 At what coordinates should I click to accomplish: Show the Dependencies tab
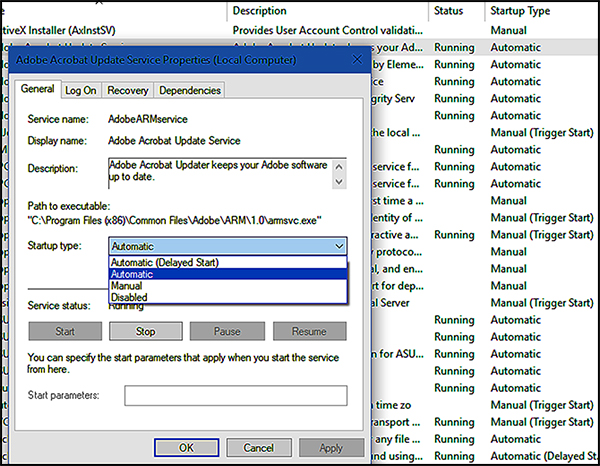pyautogui.click(x=190, y=90)
